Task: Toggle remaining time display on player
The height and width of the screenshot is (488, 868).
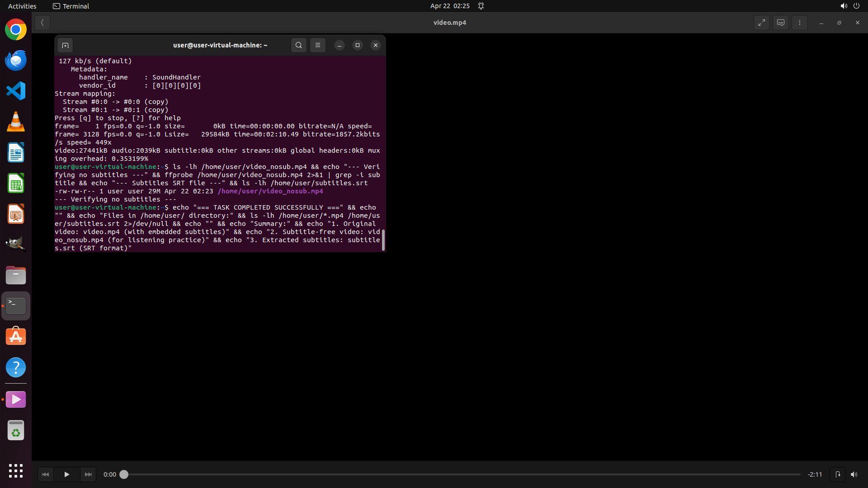Action: point(815,474)
